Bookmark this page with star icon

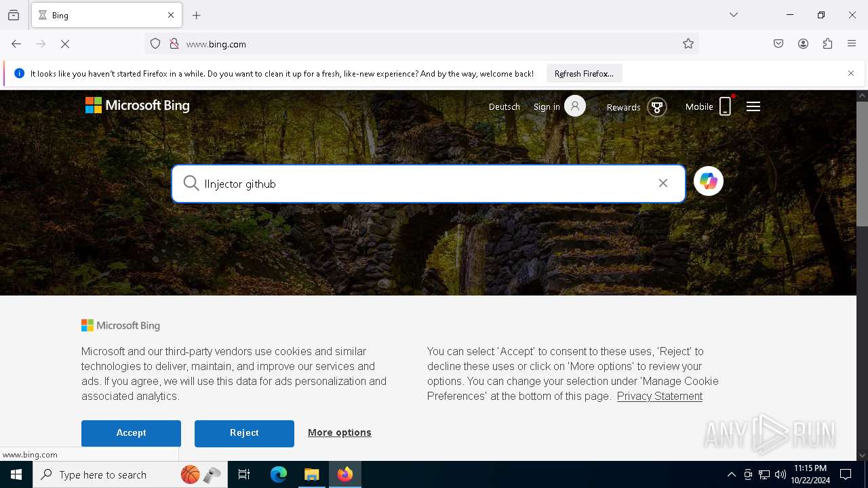coord(688,44)
